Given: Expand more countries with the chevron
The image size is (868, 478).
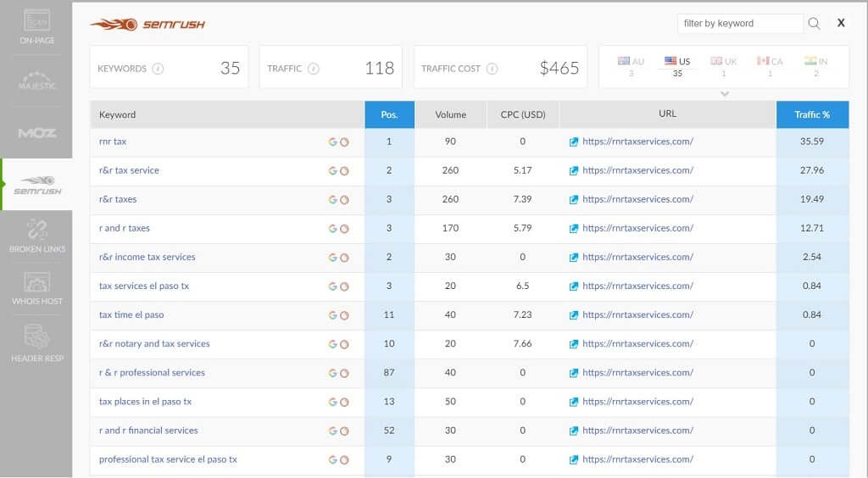Looking at the screenshot, I should [724, 93].
